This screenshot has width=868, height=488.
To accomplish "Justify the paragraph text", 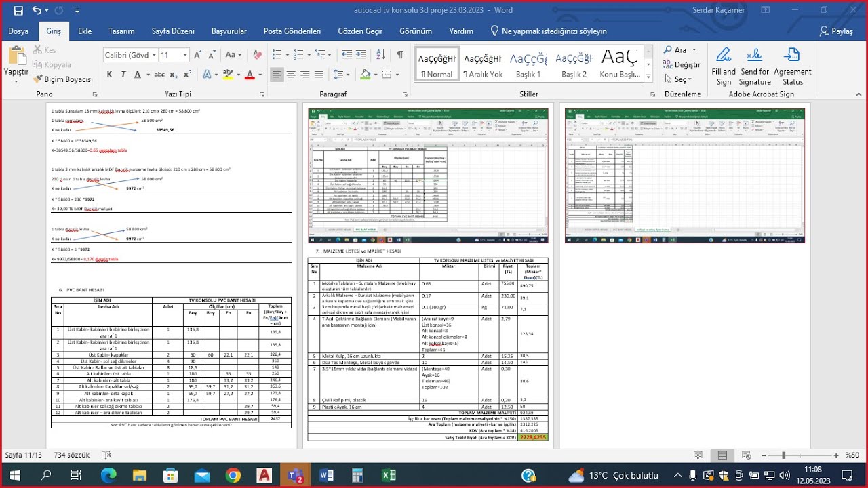I will coord(319,75).
